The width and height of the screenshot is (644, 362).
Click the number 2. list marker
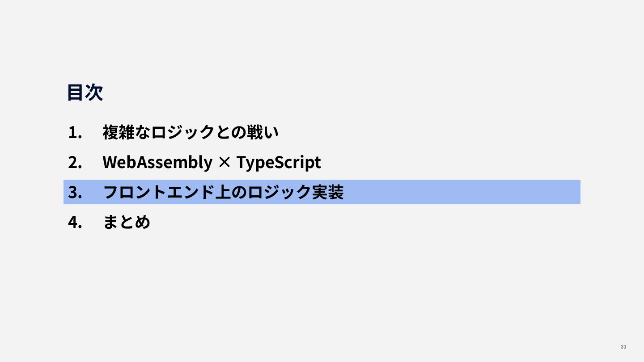coord(75,163)
